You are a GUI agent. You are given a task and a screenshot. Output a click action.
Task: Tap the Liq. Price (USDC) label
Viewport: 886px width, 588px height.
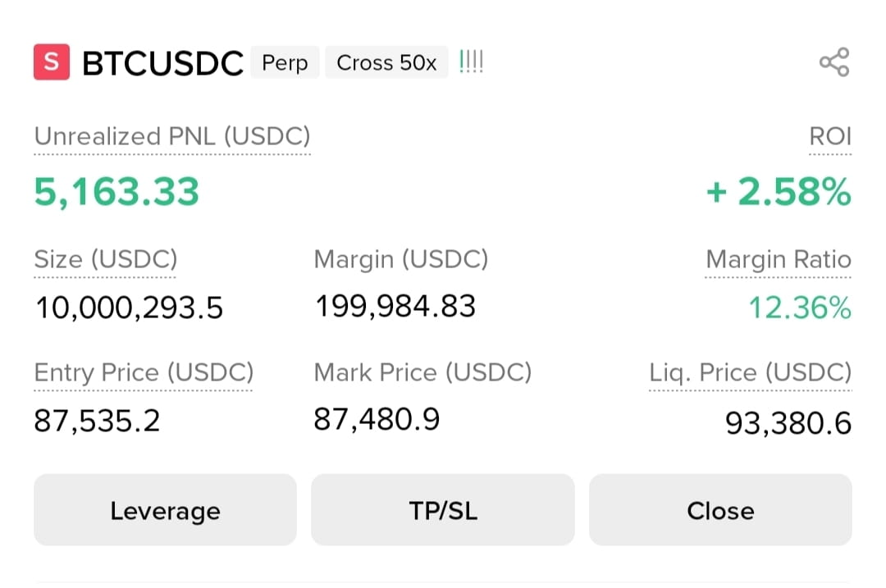tap(751, 373)
